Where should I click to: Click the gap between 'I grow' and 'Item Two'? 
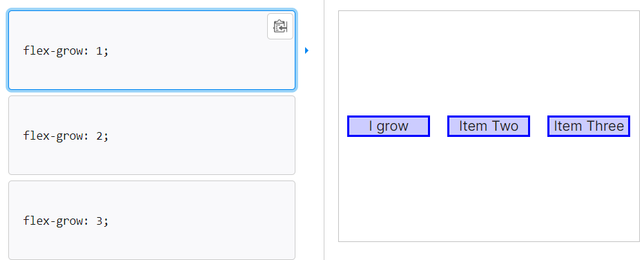[x=438, y=126]
